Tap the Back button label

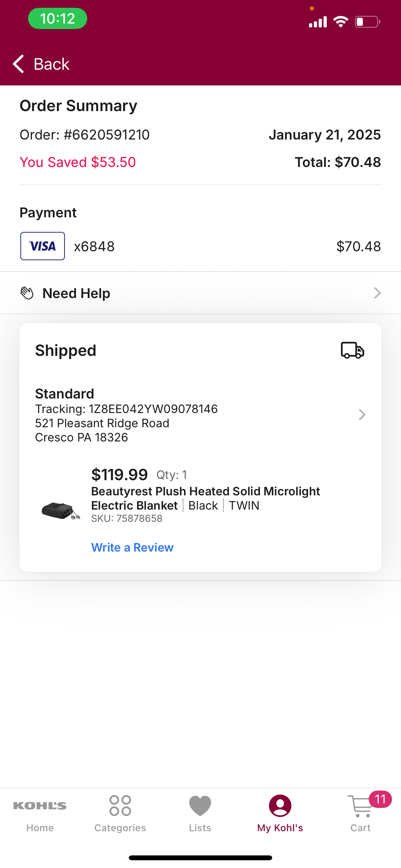click(51, 64)
